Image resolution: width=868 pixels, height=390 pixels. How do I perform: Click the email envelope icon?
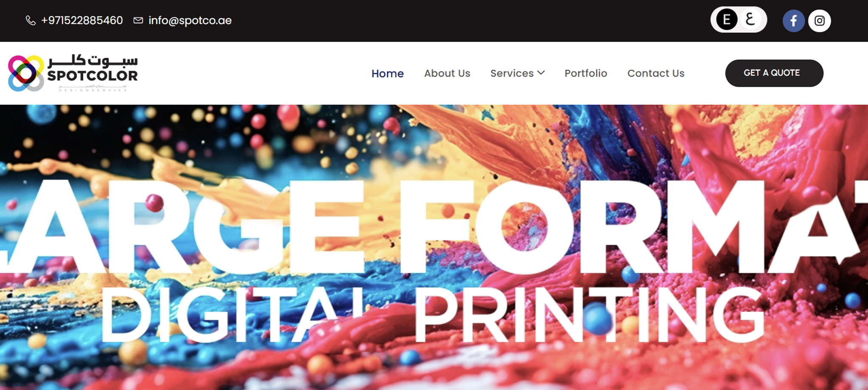click(138, 20)
